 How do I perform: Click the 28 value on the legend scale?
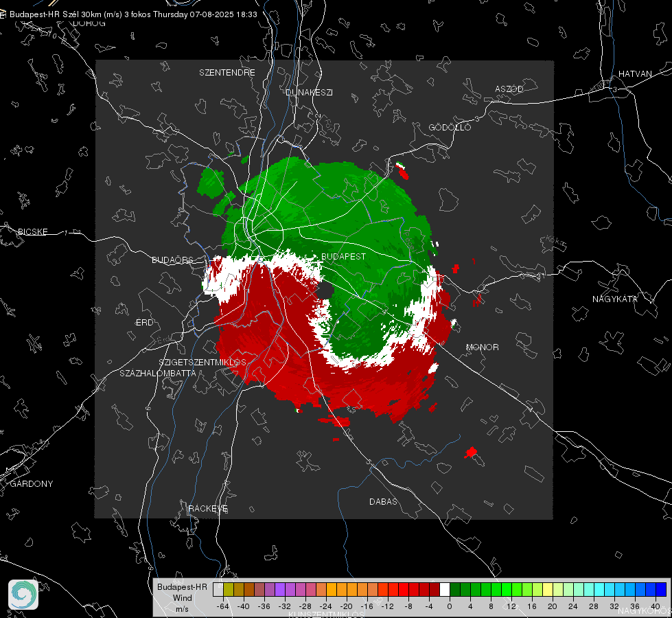[x=594, y=606]
